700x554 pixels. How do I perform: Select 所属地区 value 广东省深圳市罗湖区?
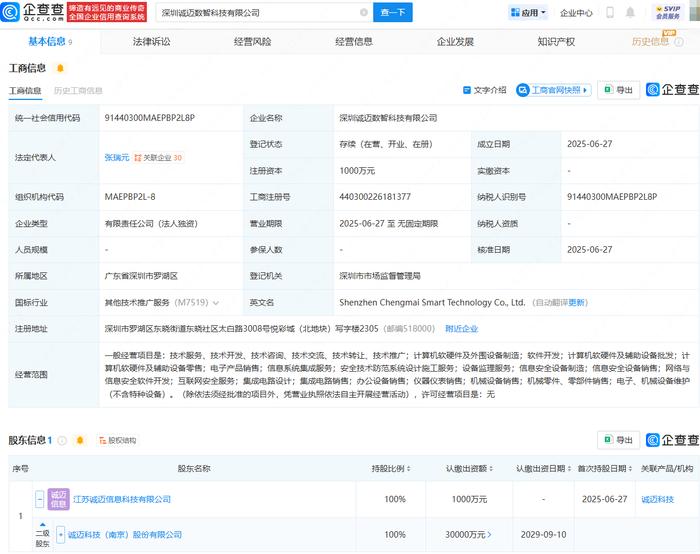coord(141,276)
